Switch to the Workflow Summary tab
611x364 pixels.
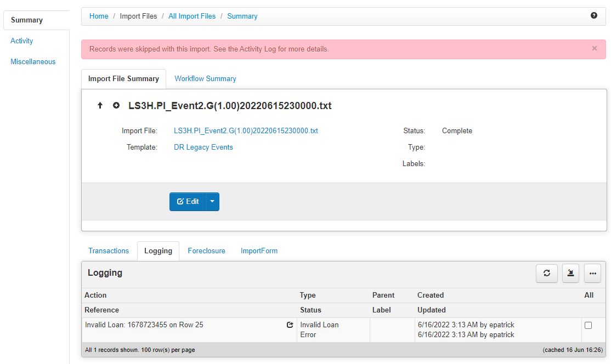click(205, 78)
